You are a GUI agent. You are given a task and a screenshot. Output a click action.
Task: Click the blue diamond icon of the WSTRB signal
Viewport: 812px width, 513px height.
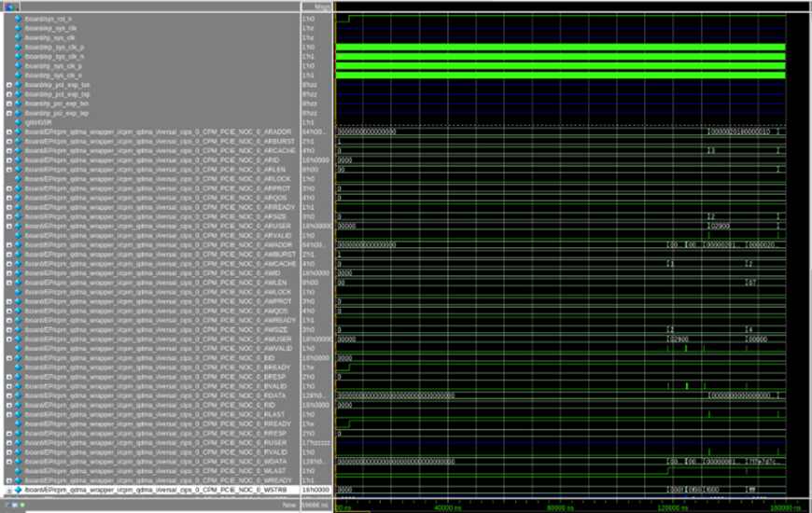(18, 490)
